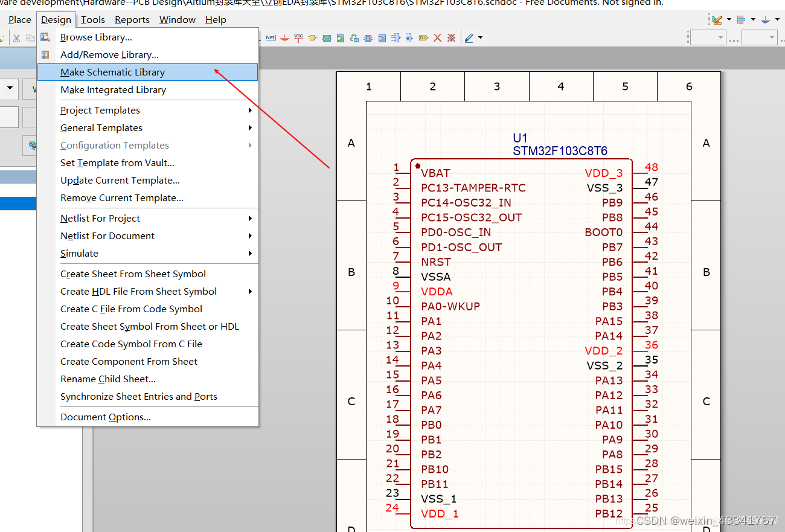Open the drawing tools dropdown arrow

(729, 19)
